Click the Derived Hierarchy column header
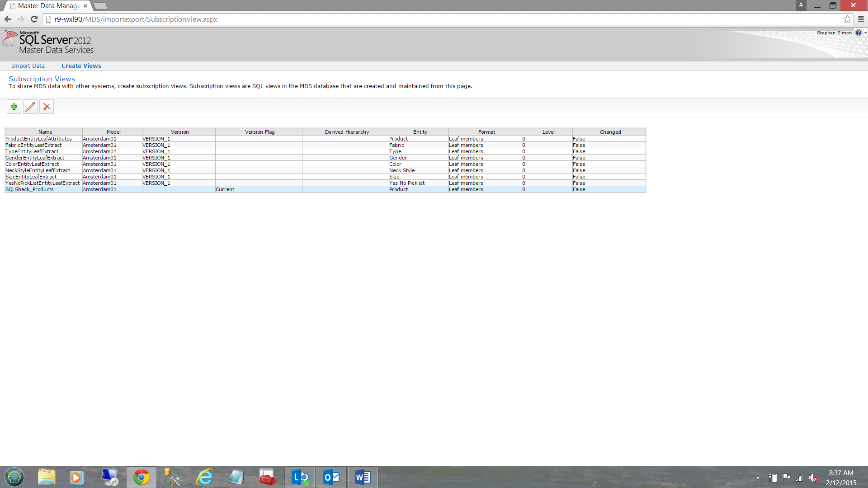The width and height of the screenshot is (868, 488). click(347, 132)
